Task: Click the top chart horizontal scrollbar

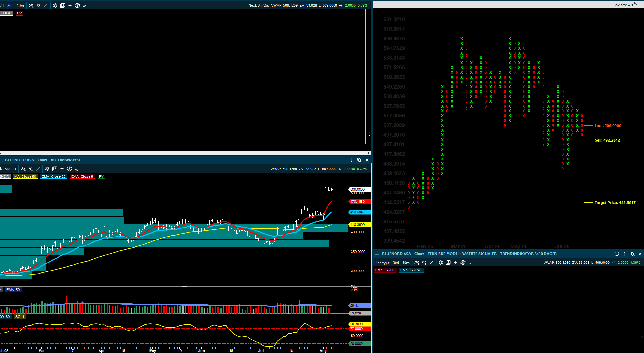Action: coord(186,153)
